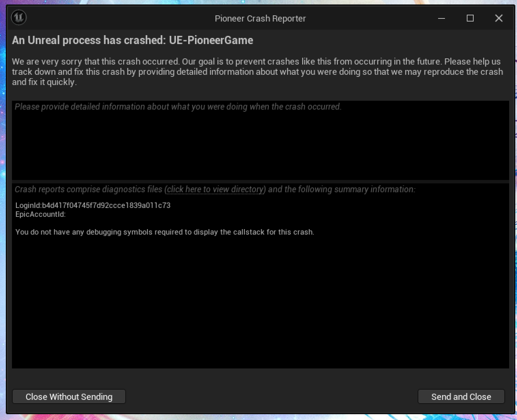
Task: Click the missing debugging symbols message
Action: tap(165, 232)
